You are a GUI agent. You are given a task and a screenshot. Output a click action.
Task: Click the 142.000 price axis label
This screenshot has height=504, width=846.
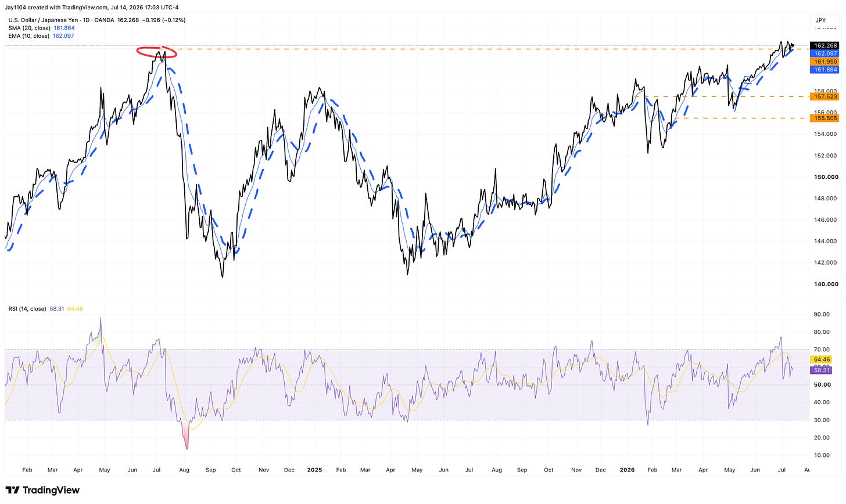coord(826,262)
